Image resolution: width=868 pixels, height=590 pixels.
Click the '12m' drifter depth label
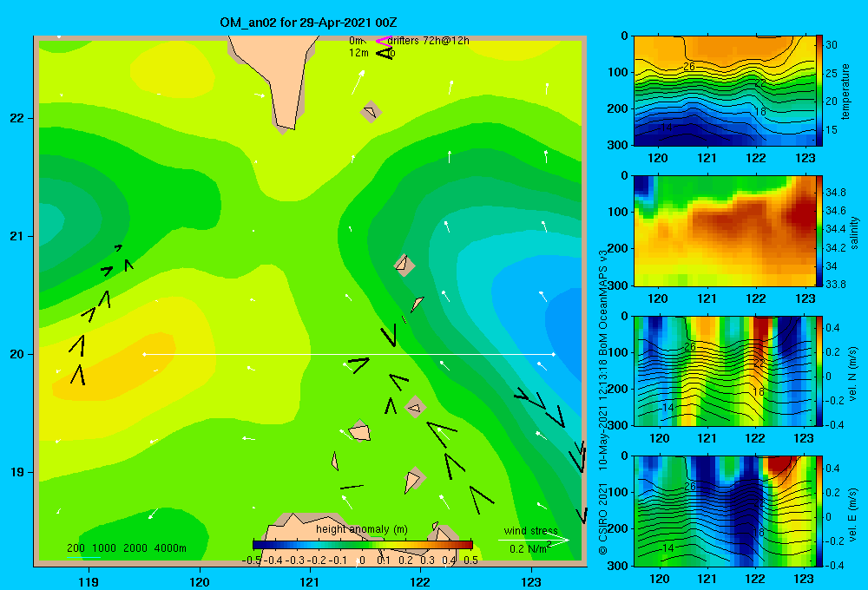(x=358, y=53)
